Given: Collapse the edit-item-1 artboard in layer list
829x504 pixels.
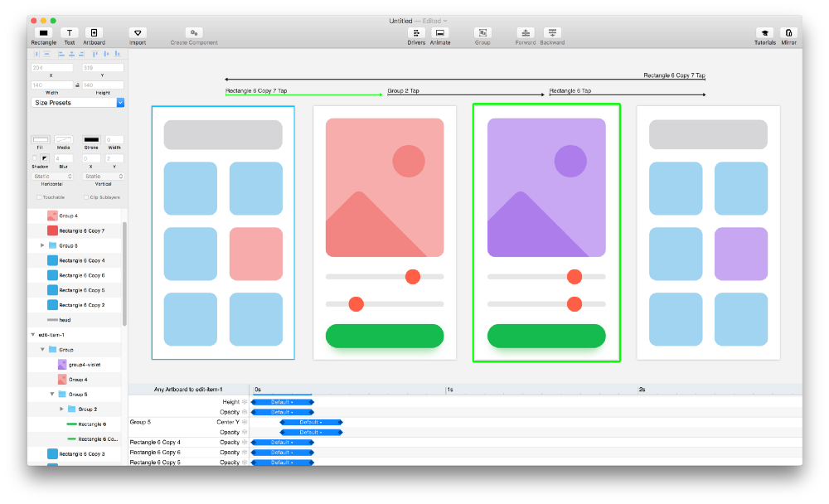Looking at the screenshot, I should click(x=33, y=335).
